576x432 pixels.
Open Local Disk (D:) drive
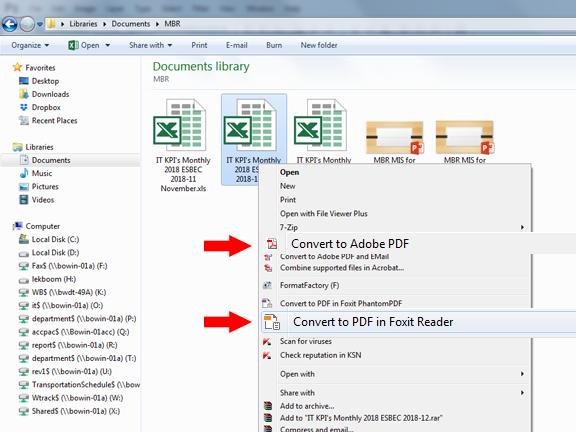point(49,253)
